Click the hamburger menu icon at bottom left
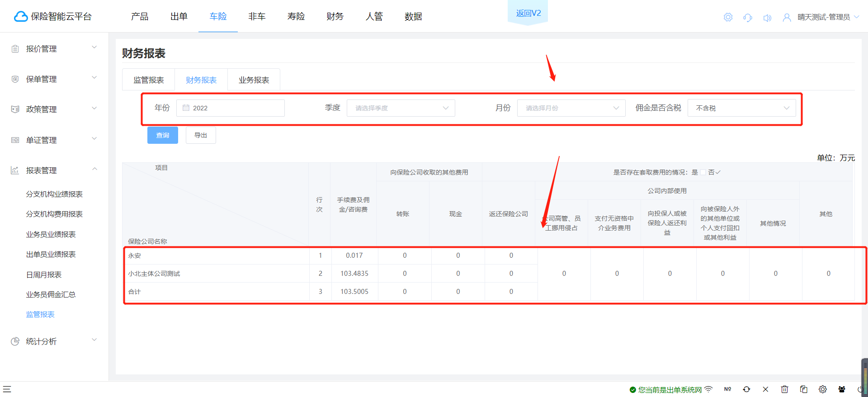The height and width of the screenshot is (397, 868). pos(7,389)
